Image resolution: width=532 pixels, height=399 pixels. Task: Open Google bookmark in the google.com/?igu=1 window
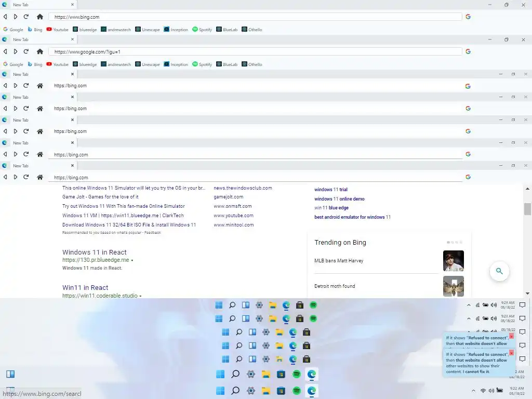[13, 64]
